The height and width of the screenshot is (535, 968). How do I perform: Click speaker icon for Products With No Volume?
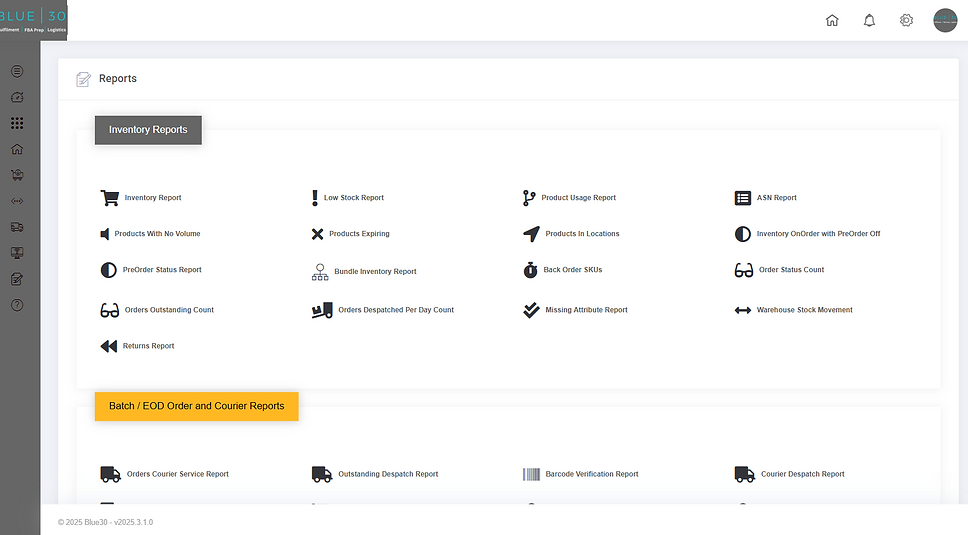coord(105,234)
